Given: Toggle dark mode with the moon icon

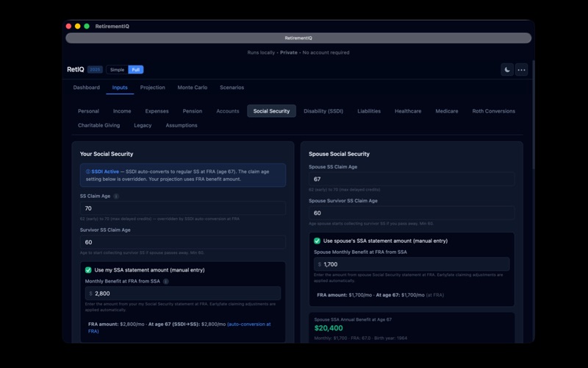Looking at the screenshot, I should [x=507, y=70].
